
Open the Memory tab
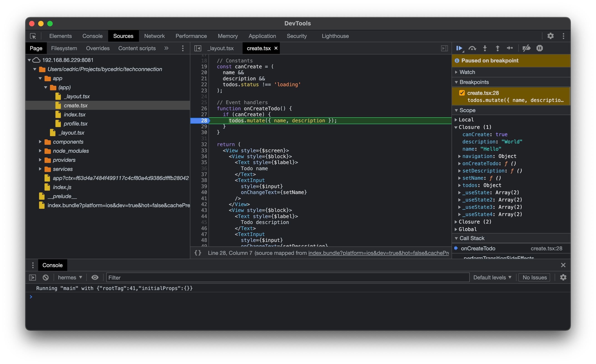coord(228,36)
